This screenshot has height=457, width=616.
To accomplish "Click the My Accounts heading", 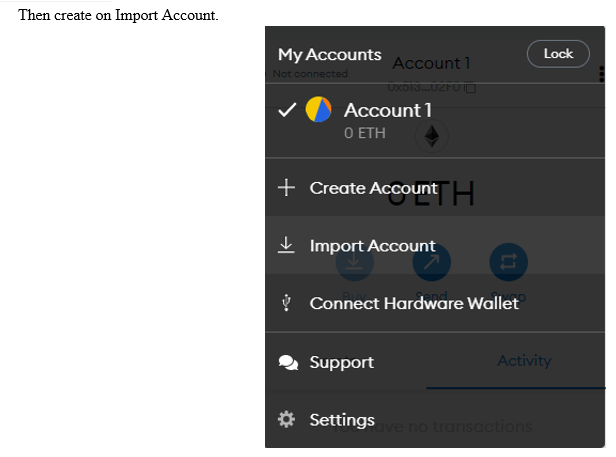I will click(x=330, y=55).
